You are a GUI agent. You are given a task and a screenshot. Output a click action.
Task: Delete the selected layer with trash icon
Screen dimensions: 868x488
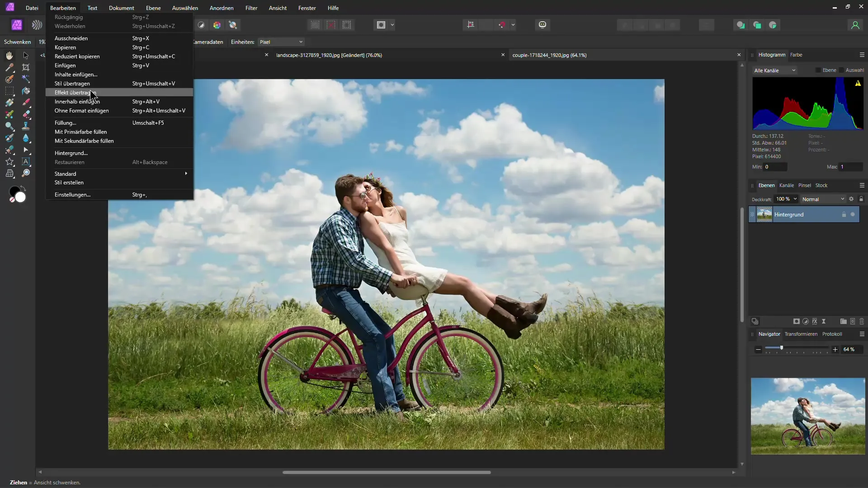click(862, 321)
